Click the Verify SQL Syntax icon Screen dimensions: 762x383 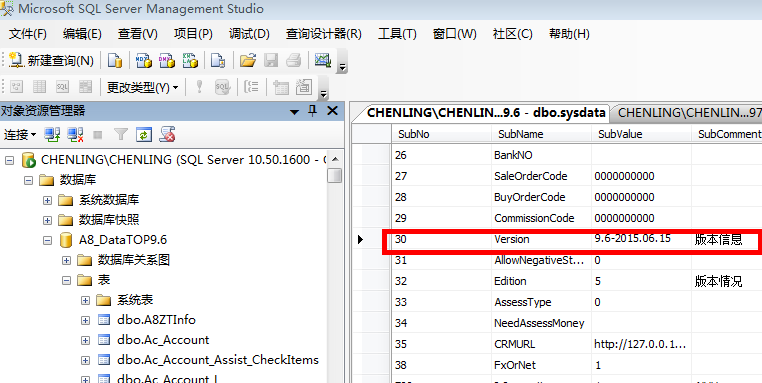click(223, 87)
